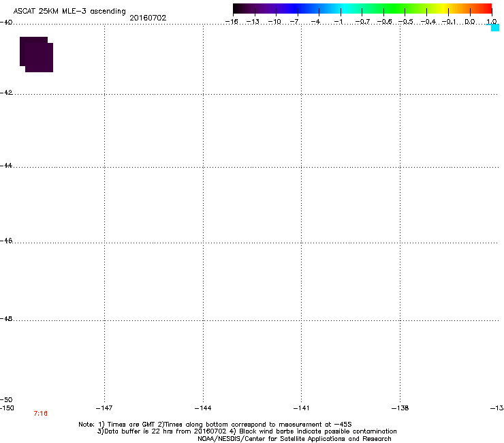Click the -16 color scale value

pos(232,22)
